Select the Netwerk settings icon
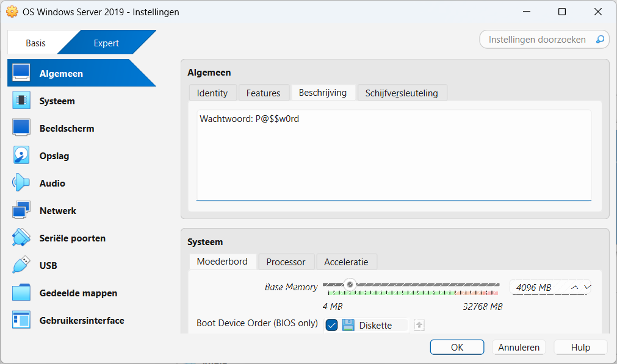This screenshot has width=617, height=364. (57, 210)
